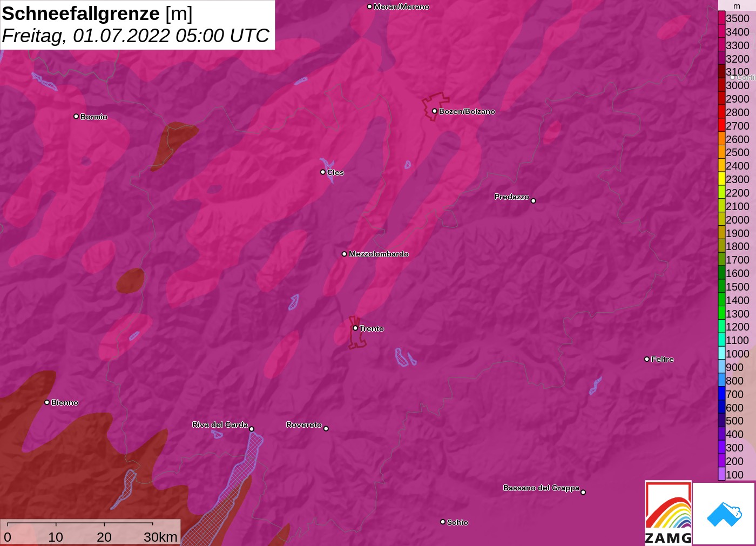Screen dimensions: 756x546
Task: Click the Bormio city marker
Action: point(76,116)
